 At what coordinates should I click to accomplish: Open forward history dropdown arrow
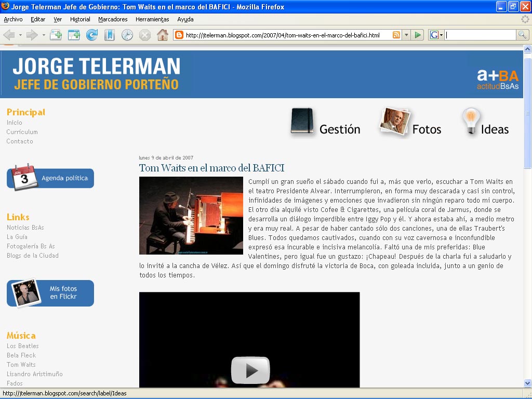[x=44, y=35]
